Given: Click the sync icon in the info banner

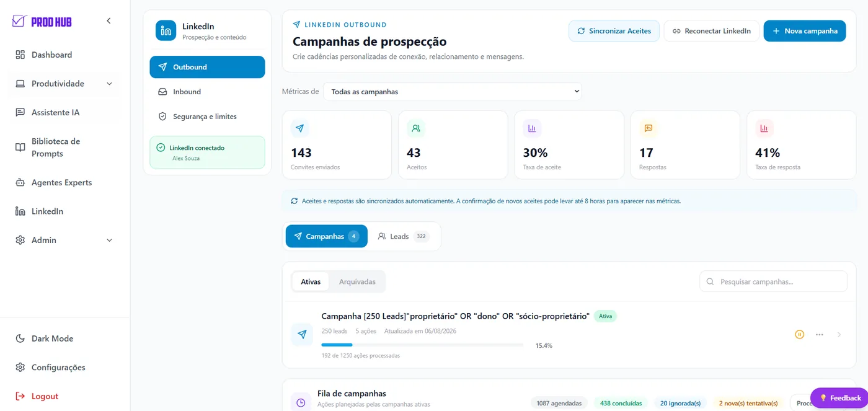Looking at the screenshot, I should [x=294, y=201].
